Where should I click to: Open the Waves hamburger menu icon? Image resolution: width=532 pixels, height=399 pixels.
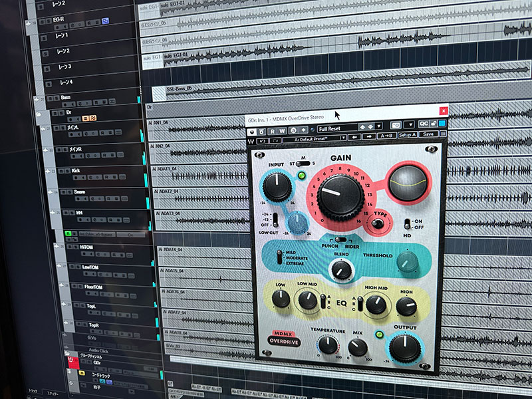[x=442, y=134]
